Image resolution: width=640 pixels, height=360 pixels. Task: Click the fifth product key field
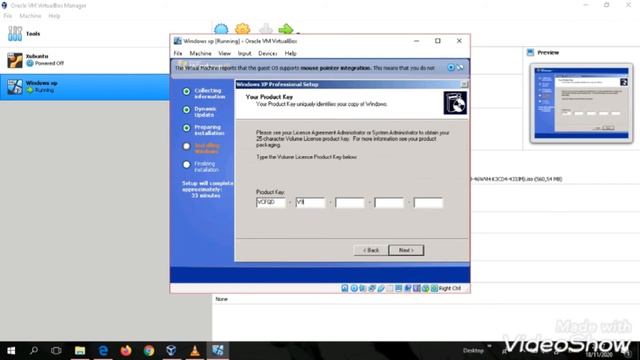pyautogui.click(x=428, y=202)
